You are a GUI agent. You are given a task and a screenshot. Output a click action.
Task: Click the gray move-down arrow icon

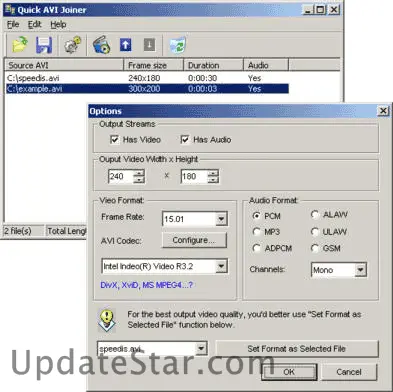point(149,45)
